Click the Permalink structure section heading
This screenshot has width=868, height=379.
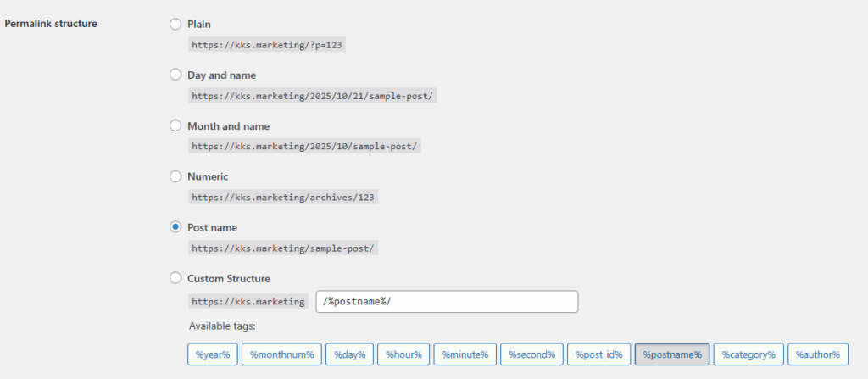51,24
